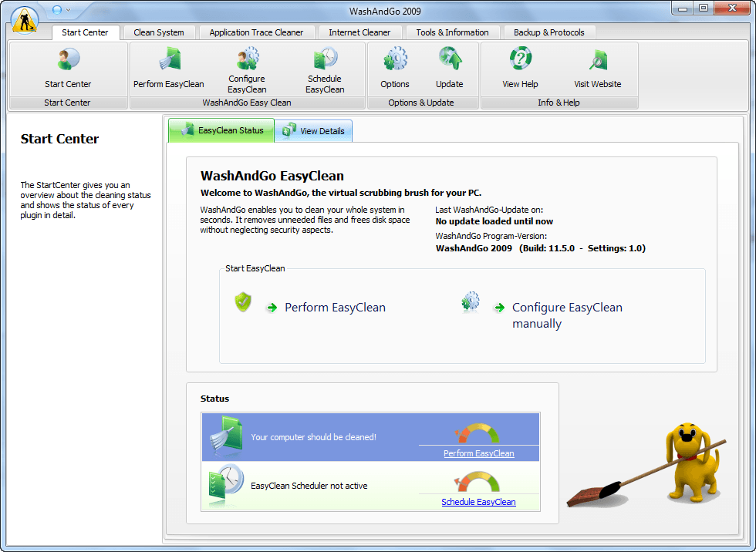Open the Clean System tab

point(159,32)
